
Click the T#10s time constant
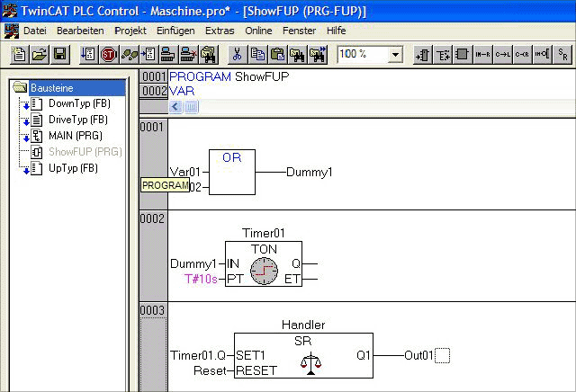201,279
